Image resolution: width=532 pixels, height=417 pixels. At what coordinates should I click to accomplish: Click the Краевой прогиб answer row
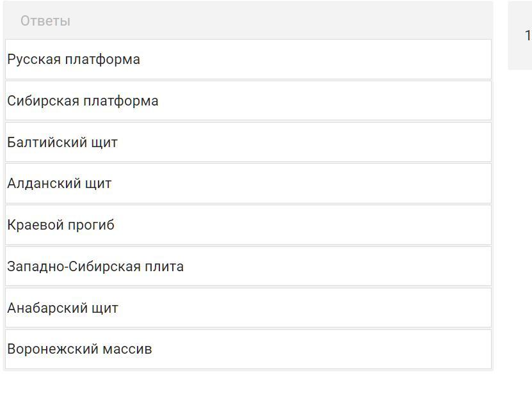click(248, 224)
